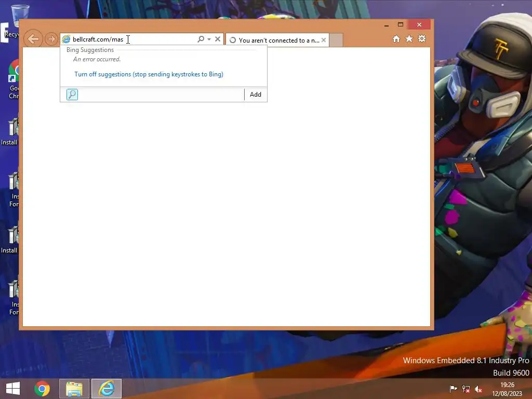This screenshot has height=399, width=532.
Task: Click 'Turn off suggestions' Bing link
Action: coord(149,74)
